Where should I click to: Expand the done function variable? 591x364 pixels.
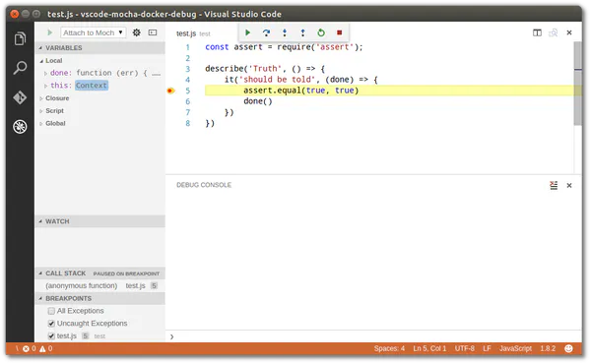click(45, 73)
